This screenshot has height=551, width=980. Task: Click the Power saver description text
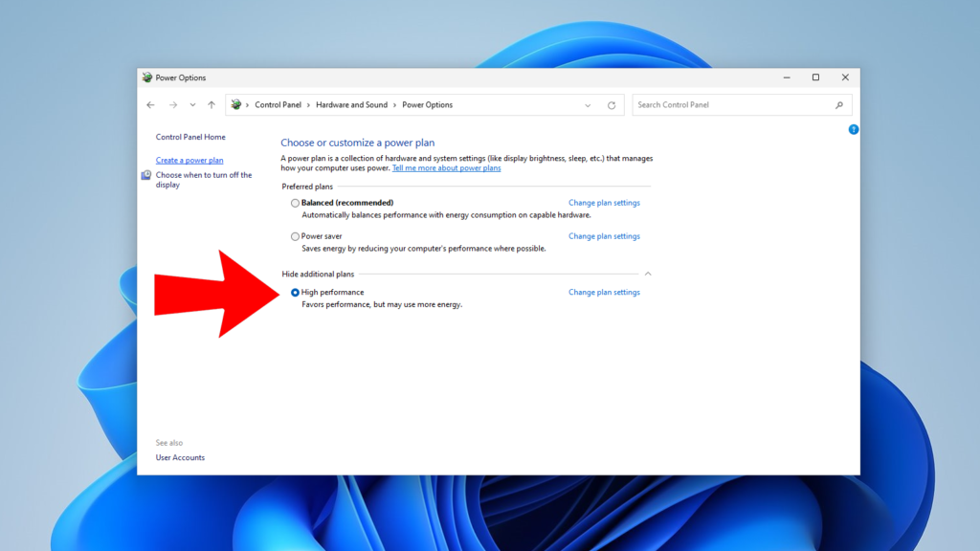click(424, 249)
